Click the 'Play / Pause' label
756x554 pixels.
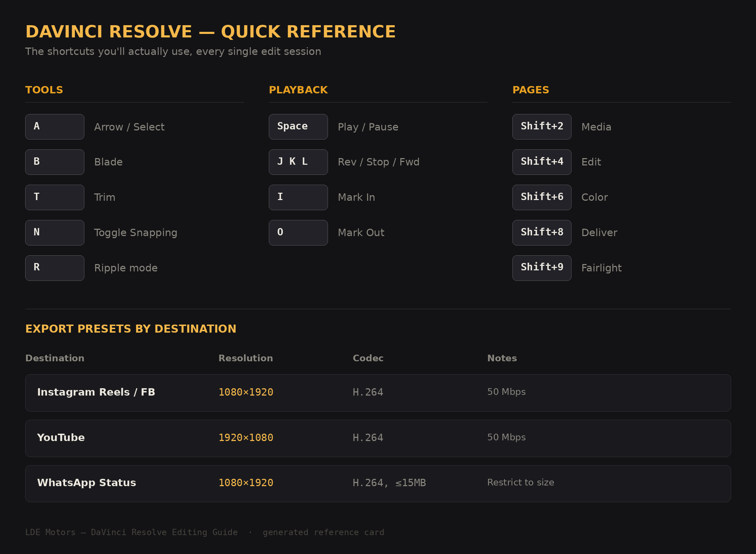click(368, 127)
